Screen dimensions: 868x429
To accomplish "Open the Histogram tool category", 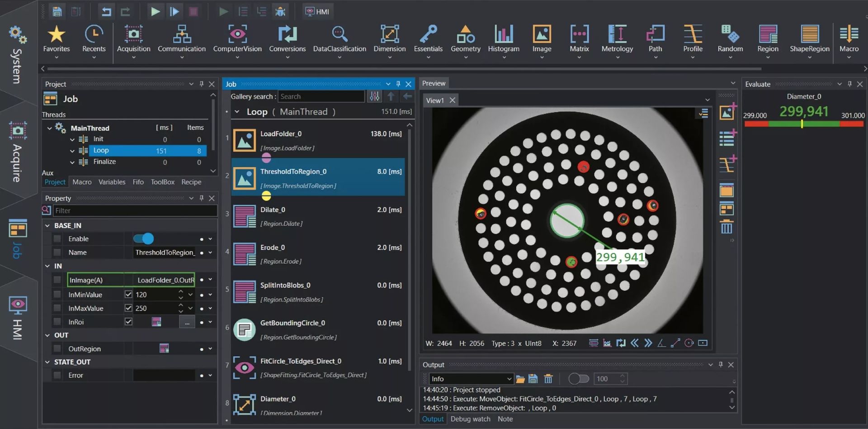I will [503, 39].
